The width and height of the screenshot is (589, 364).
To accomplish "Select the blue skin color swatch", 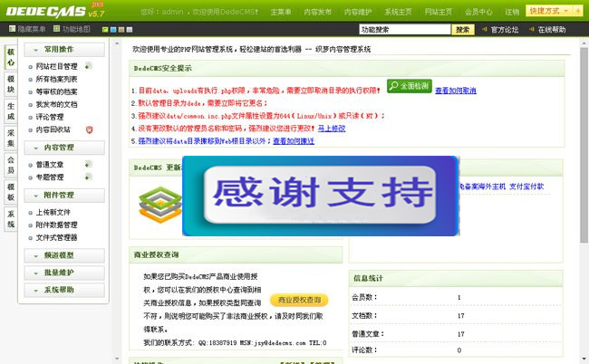I will click(113, 29).
